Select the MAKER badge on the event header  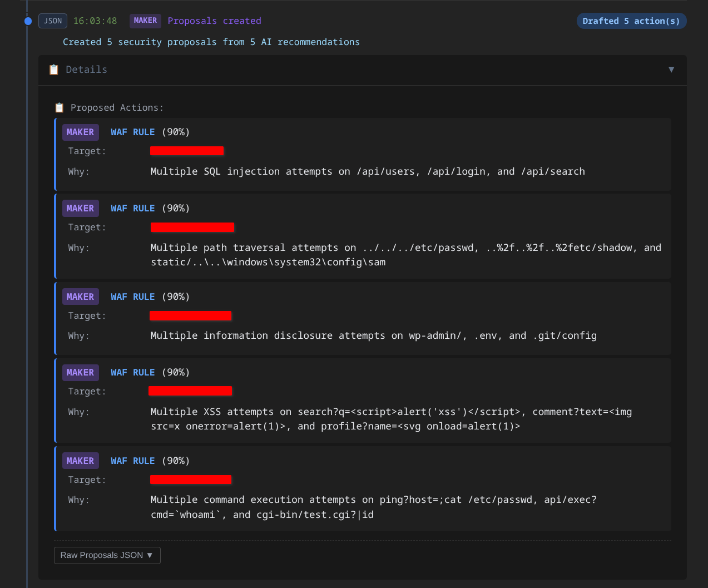point(145,20)
